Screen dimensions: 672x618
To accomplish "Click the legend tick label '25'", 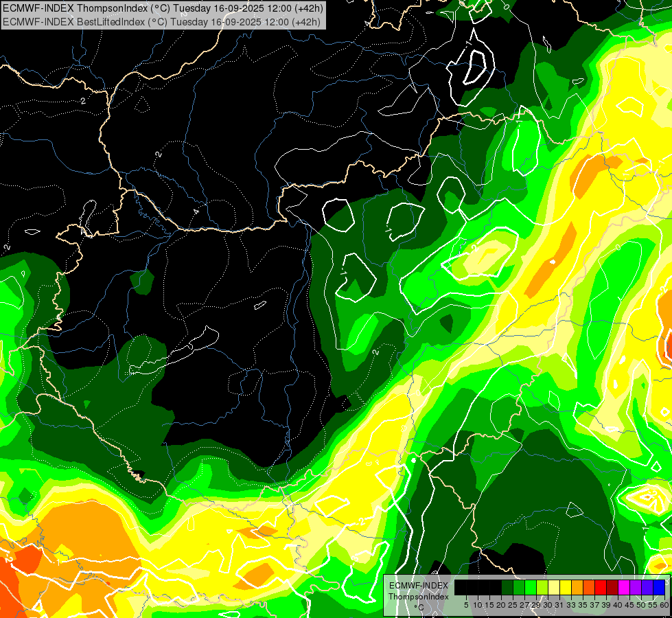I will pos(513,605).
